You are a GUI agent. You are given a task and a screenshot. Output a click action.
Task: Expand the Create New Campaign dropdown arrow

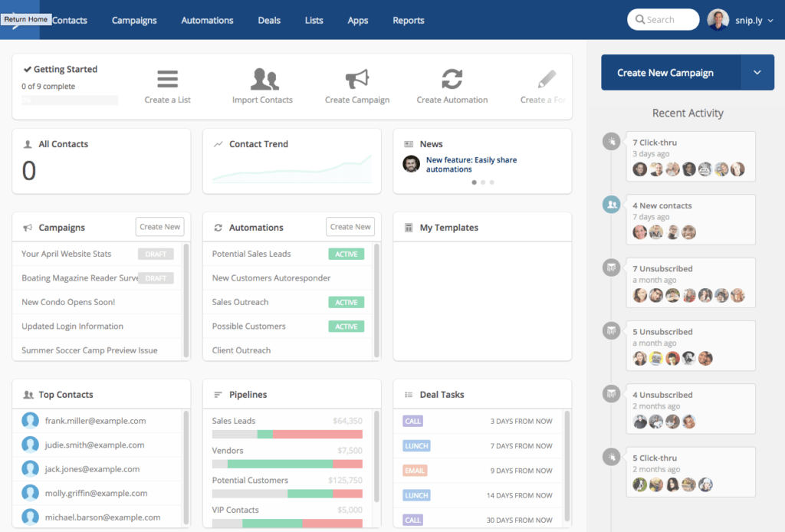(x=757, y=73)
